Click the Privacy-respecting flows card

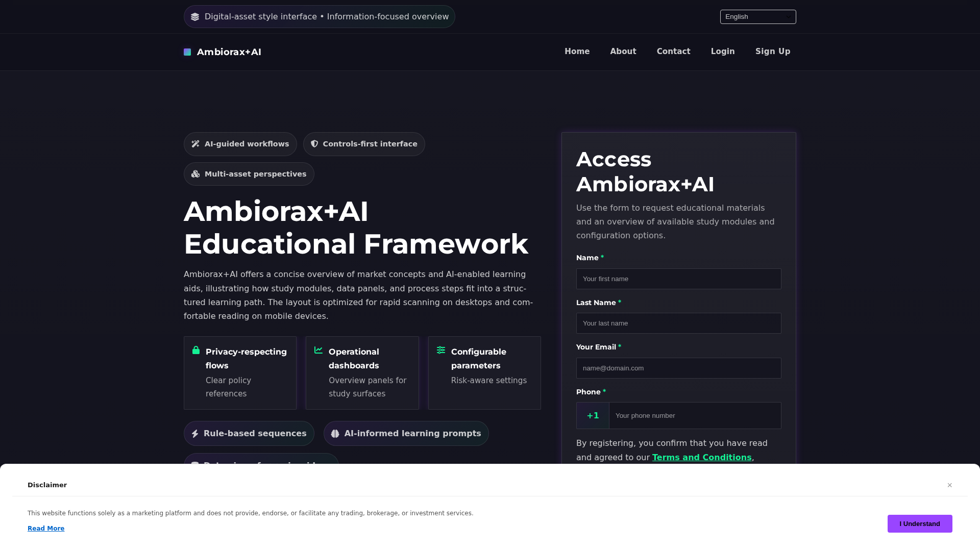[240, 373]
